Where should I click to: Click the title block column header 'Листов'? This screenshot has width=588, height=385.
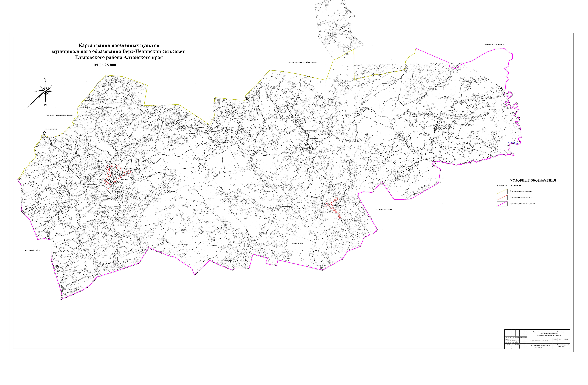click(566, 339)
